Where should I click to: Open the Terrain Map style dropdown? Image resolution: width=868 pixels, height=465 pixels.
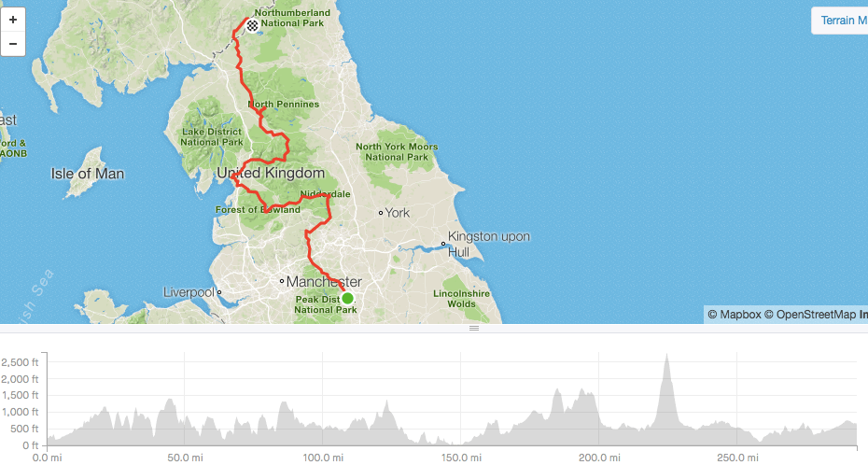(840, 21)
